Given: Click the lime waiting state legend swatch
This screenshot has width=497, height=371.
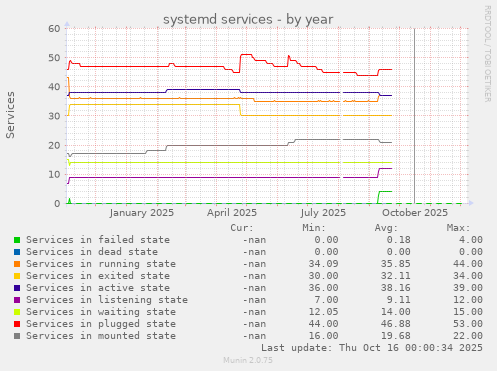Looking at the screenshot, I should coord(17,312).
